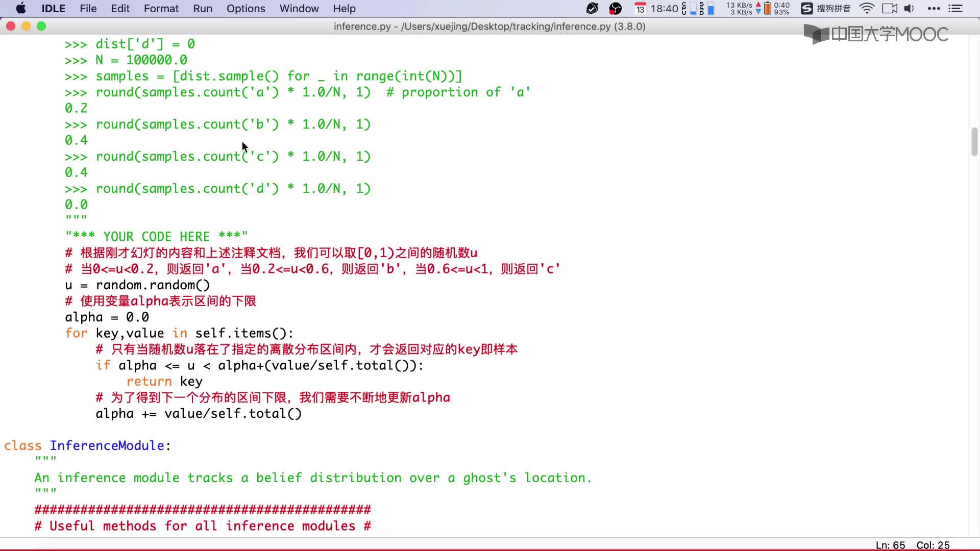980x551 pixels.
Task: Click '# Useful methods for all inference modules' comment
Action: coord(203,526)
